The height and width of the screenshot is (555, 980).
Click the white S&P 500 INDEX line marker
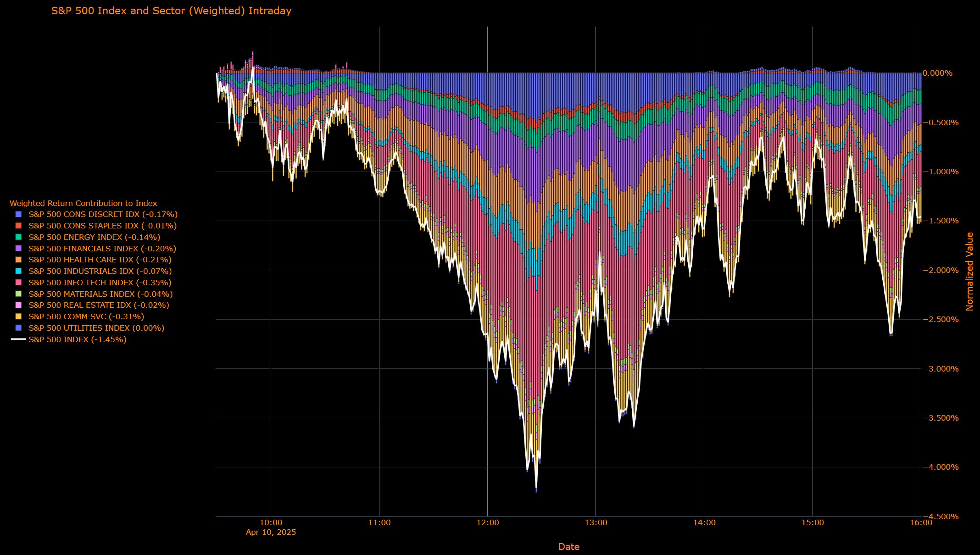[x=18, y=339]
